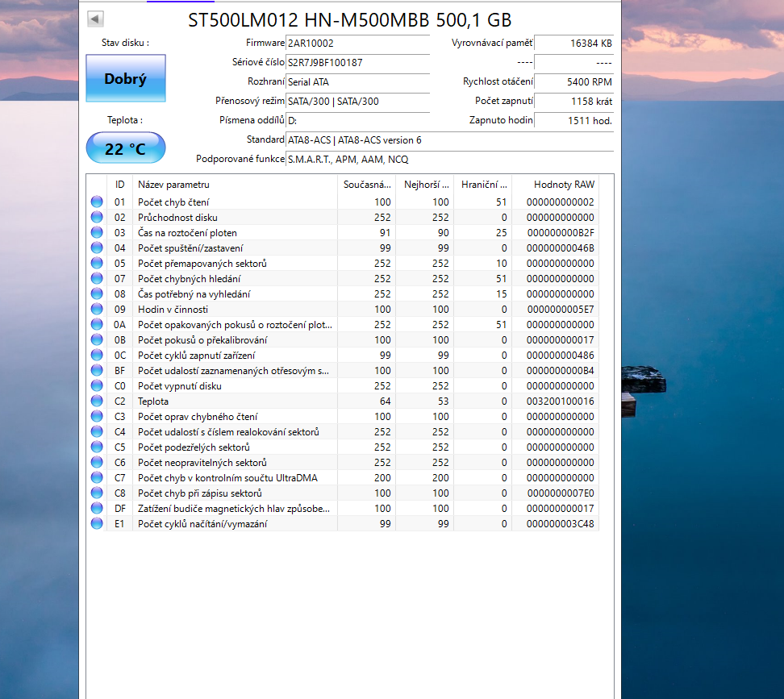Click the "22 °C" temperature button
This screenshot has width=784, height=699.
tap(125, 148)
